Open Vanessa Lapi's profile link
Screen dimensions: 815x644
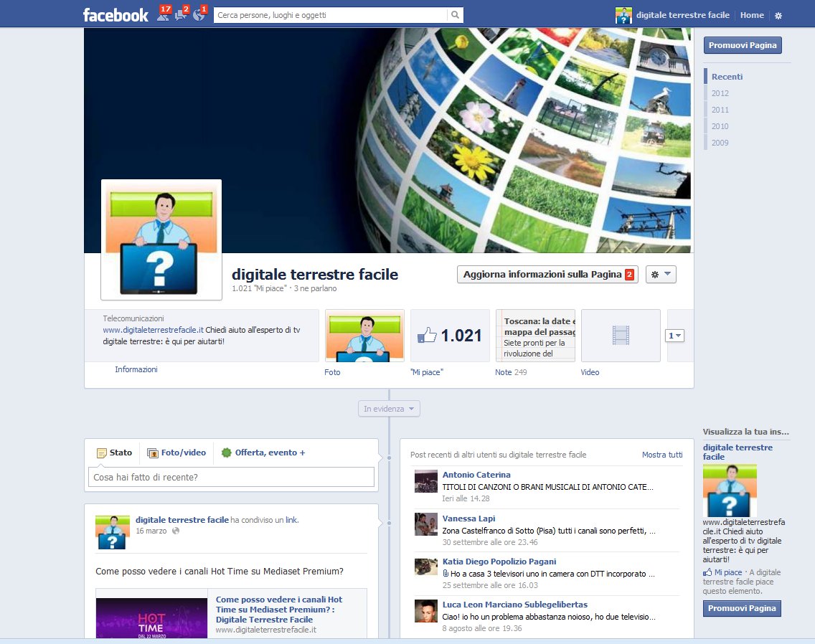[x=468, y=518]
